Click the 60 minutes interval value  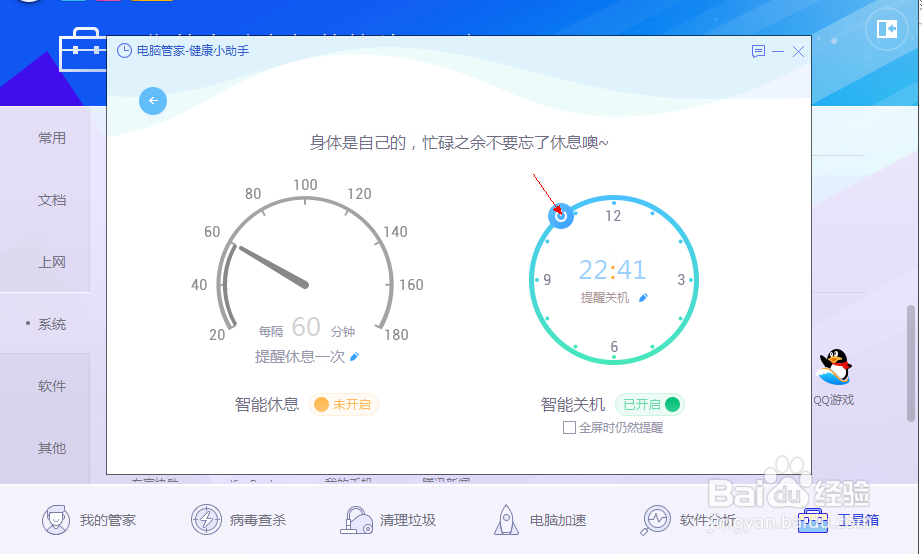[x=306, y=326]
